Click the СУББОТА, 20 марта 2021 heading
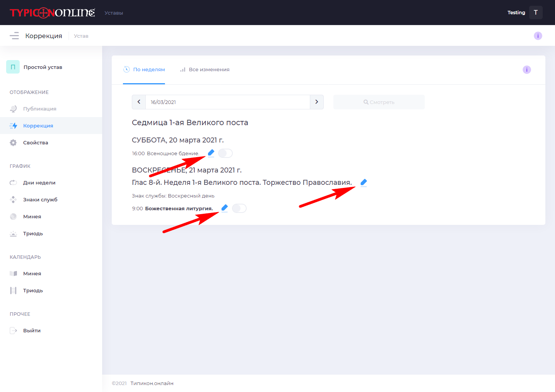This screenshot has width=555, height=392. click(178, 140)
